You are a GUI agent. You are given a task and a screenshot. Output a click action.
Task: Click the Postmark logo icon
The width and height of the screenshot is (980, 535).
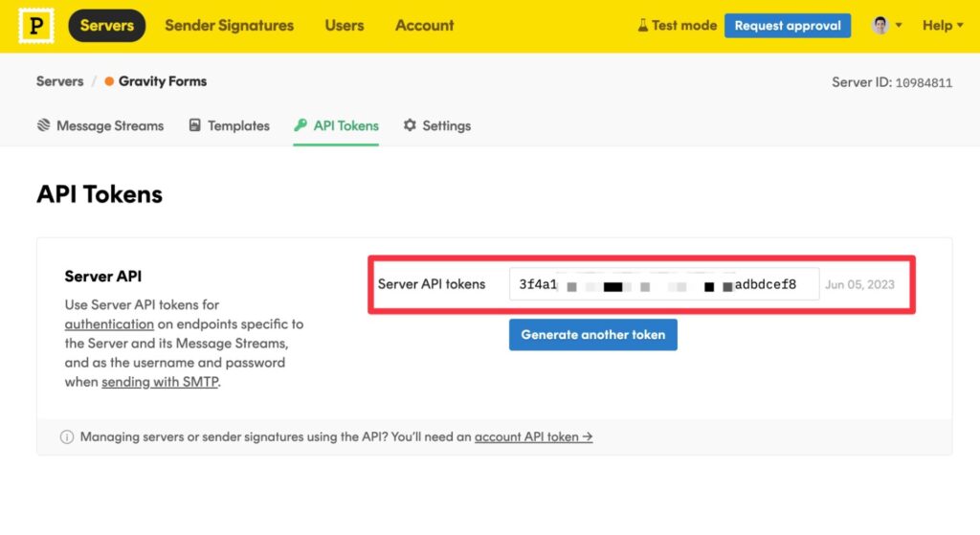click(36, 26)
